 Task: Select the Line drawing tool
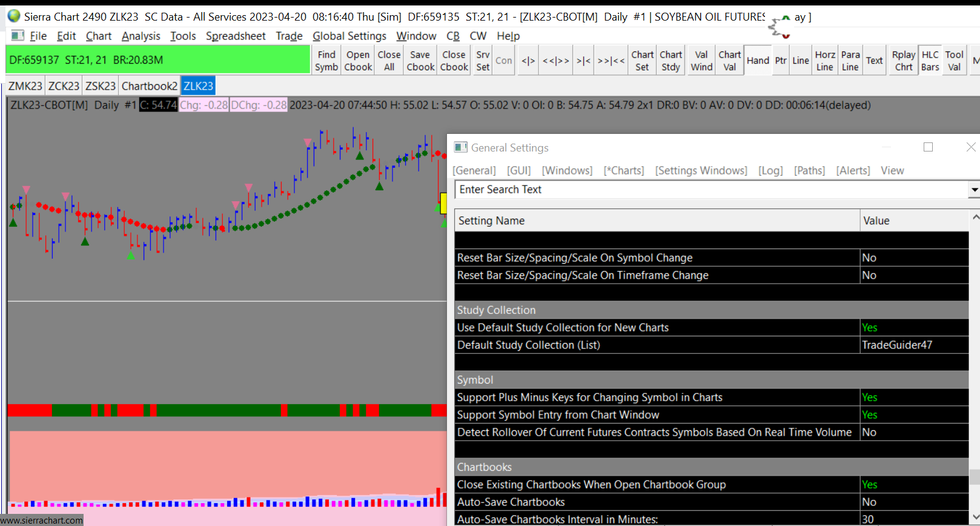coord(801,61)
